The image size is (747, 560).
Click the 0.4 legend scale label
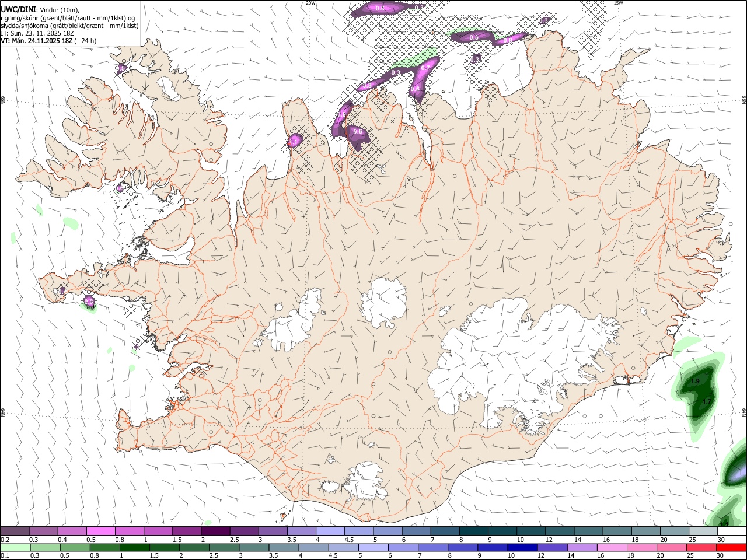[62, 540]
